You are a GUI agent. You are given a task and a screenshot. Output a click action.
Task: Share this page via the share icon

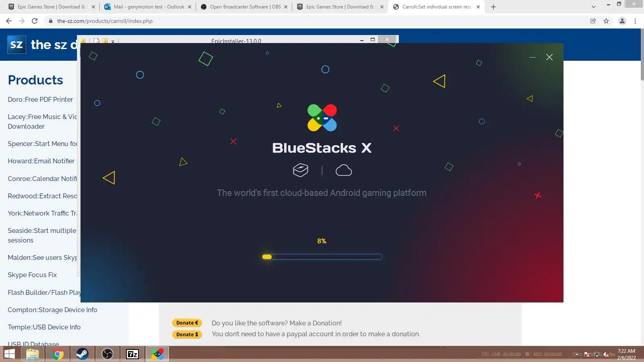point(593,21)
